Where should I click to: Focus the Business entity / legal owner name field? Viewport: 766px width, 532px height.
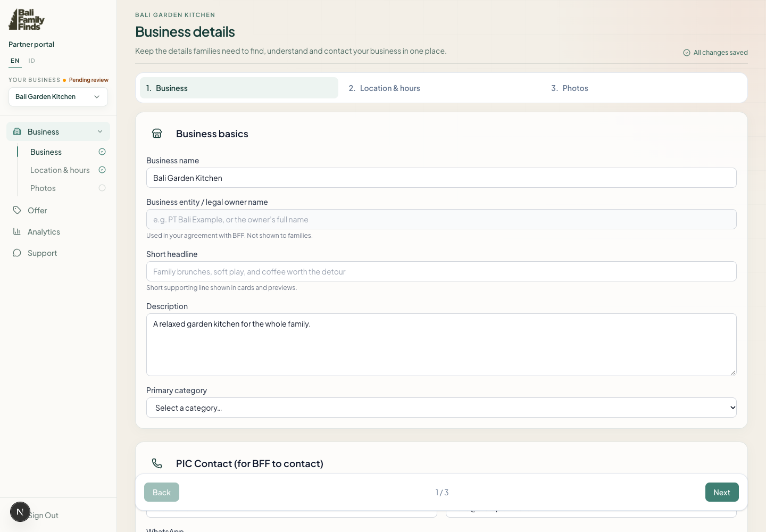click(442, 219)
